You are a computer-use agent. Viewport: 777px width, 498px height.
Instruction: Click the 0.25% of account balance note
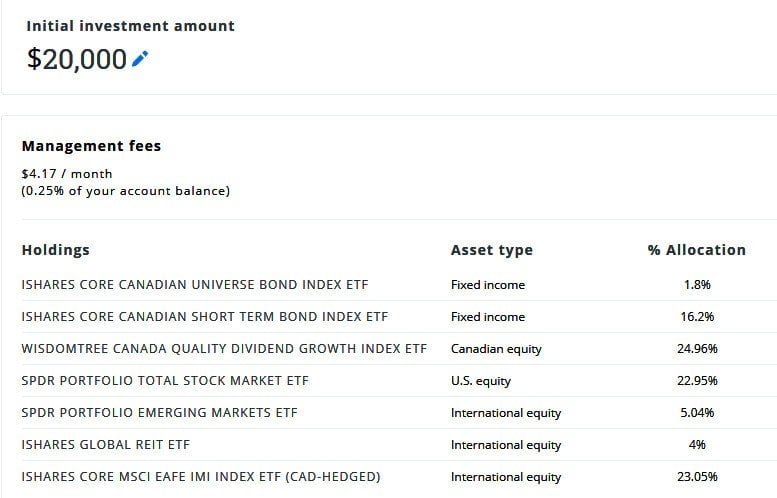pos(126,191)
